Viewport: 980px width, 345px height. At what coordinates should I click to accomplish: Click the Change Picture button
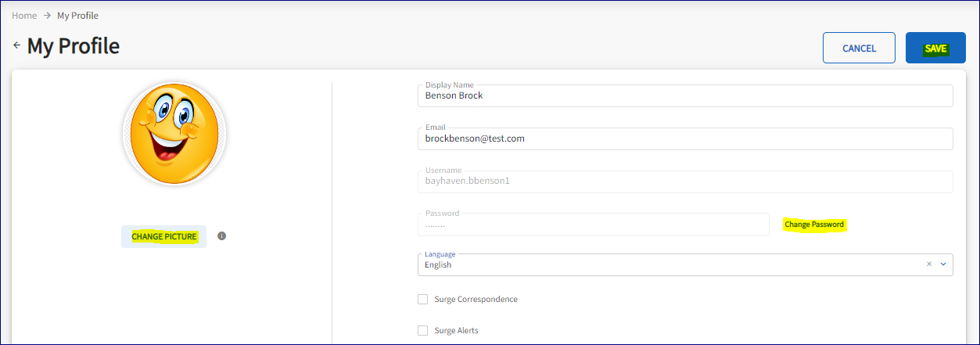[164, 236]
